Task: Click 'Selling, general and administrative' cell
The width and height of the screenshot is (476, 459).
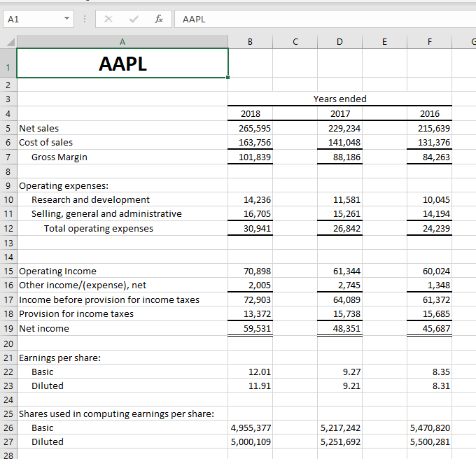Action: 122,213
